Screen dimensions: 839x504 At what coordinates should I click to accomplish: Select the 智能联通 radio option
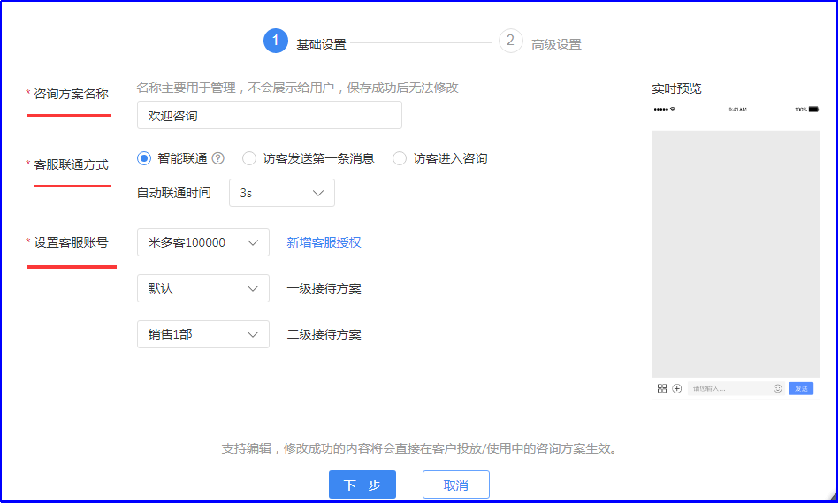[x=145, y=158]
